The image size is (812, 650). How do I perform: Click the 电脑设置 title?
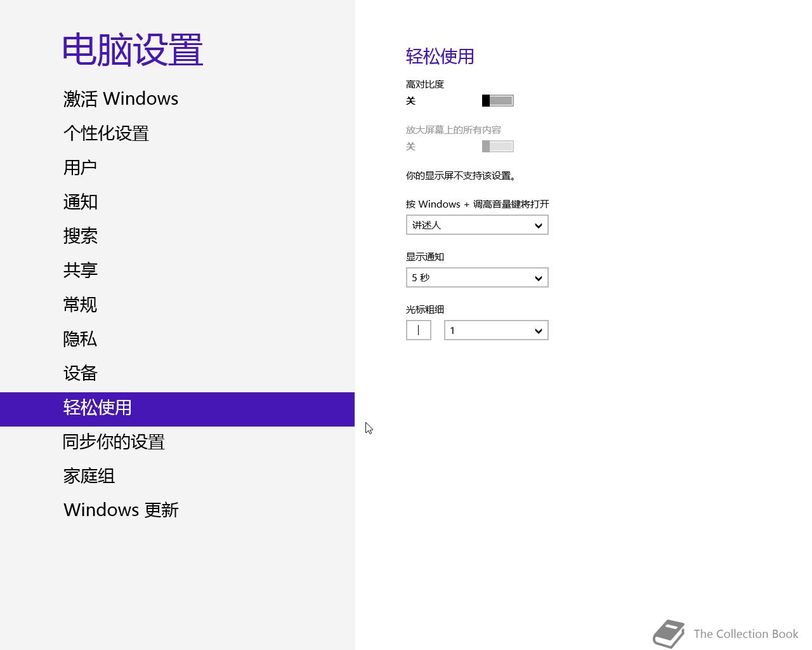pos(133,50)
